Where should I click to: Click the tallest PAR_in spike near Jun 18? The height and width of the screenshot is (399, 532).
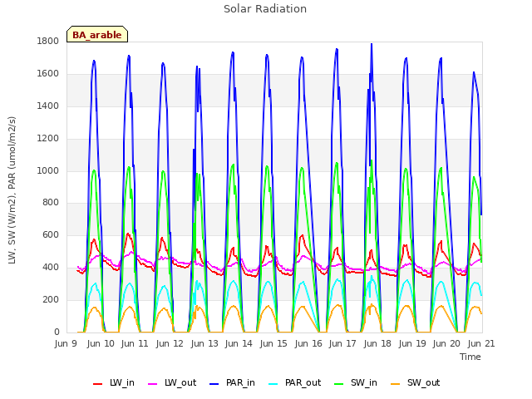(372, 44)
